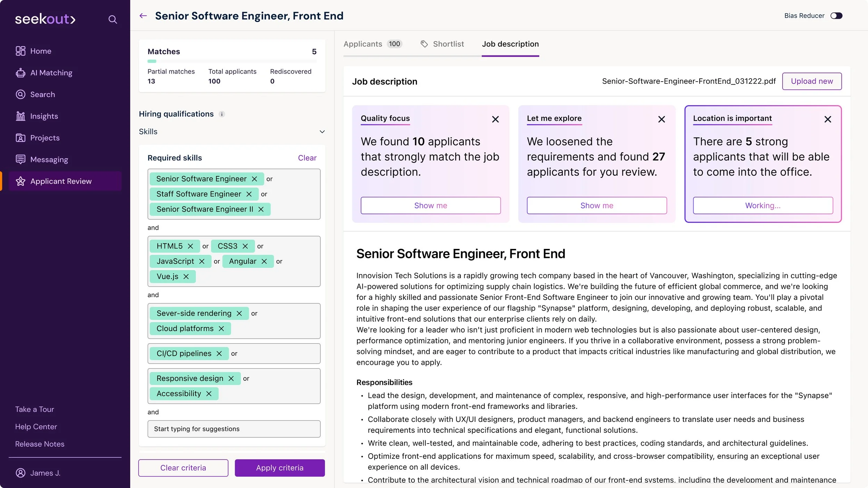Open Messaging in the sidebar
The height and width of the screenshot is (488, 868).
(x=49, y=160)
